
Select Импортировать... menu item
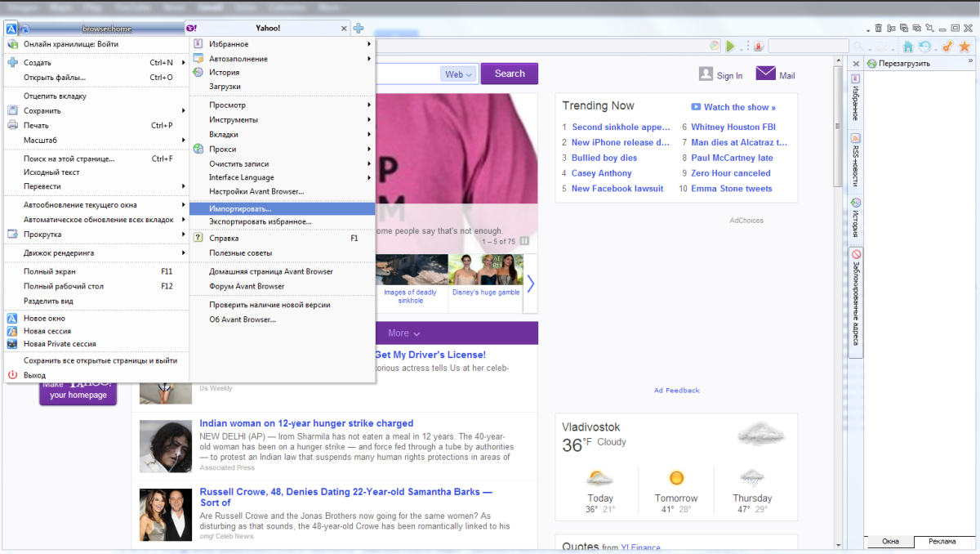[240, 209]
